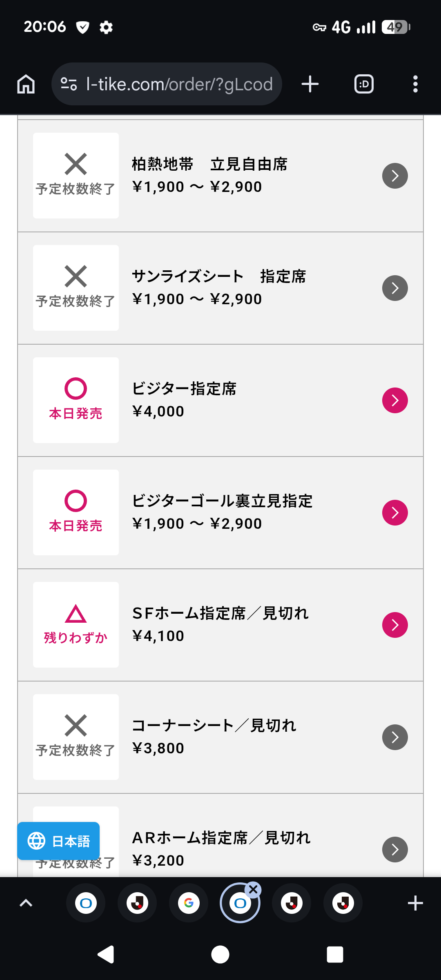Tap 残りわずか triangle availability icon
The height and width of the screenshot is (980, 441).
click(76, 614)
